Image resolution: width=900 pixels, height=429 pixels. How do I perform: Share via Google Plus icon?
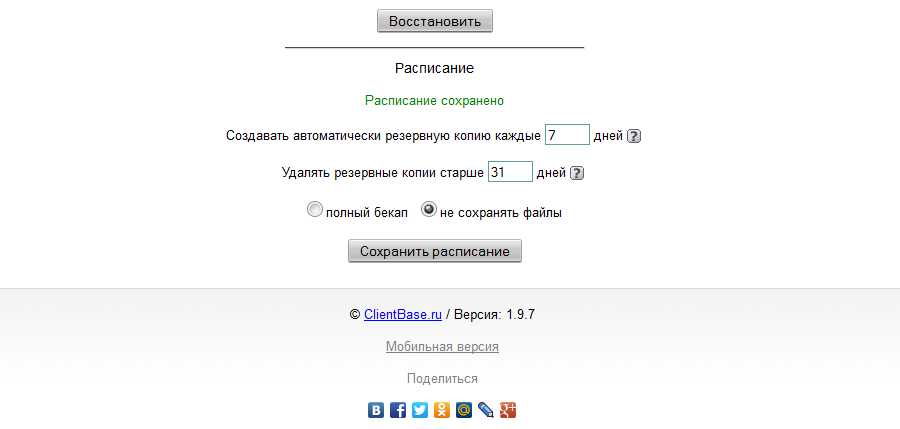coord(508,410)
